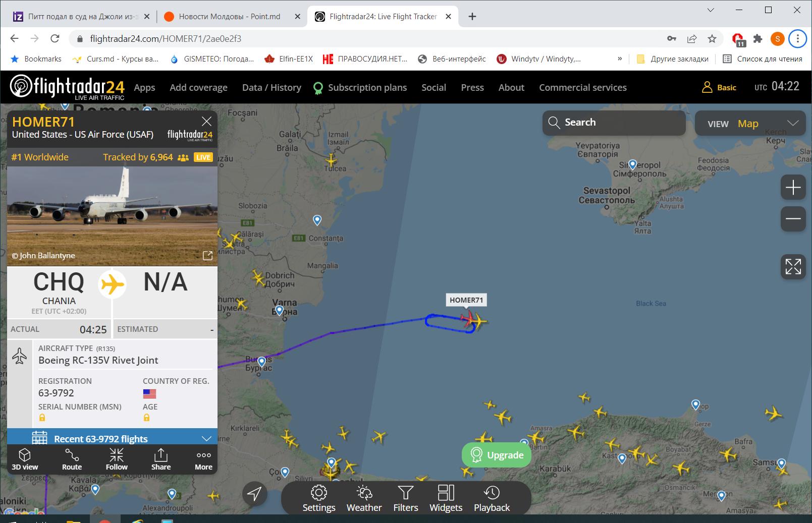Click the flight Search field

tap(614, 123)
